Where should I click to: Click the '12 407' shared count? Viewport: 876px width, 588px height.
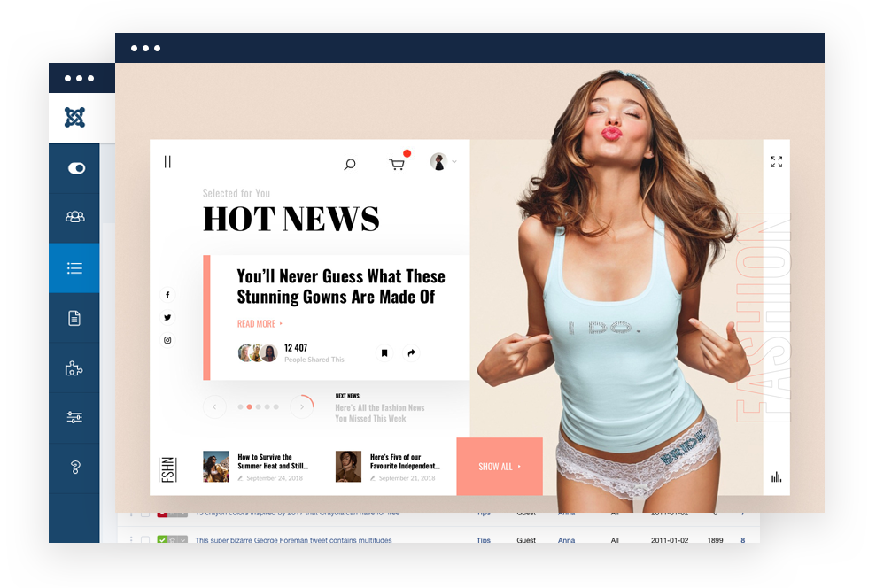(296, 348)
